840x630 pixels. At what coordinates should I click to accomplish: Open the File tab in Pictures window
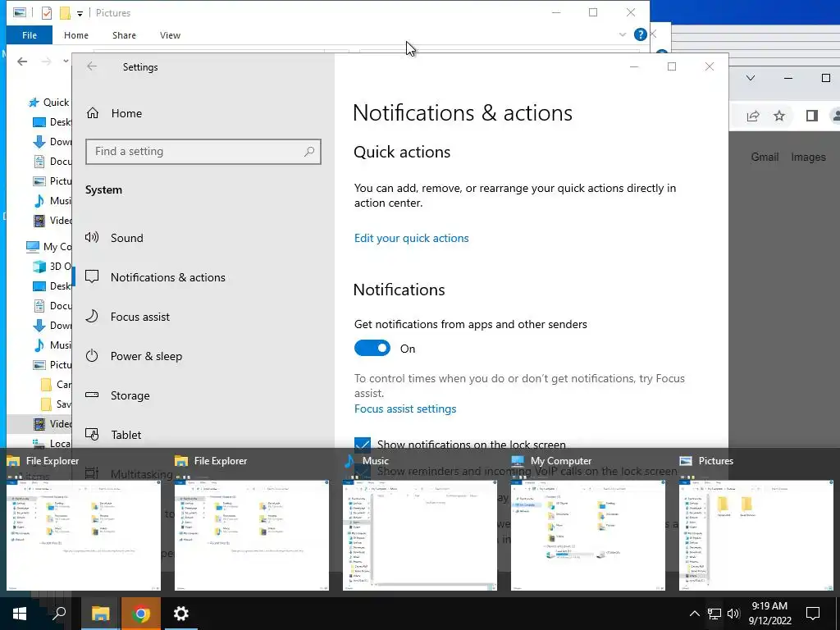click(30, 35)
